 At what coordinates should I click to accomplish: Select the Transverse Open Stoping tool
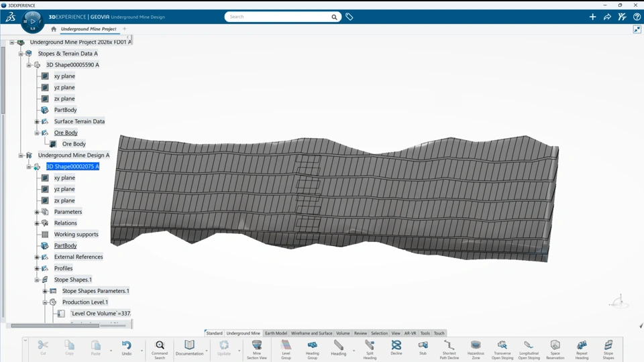tap(502, 350)
